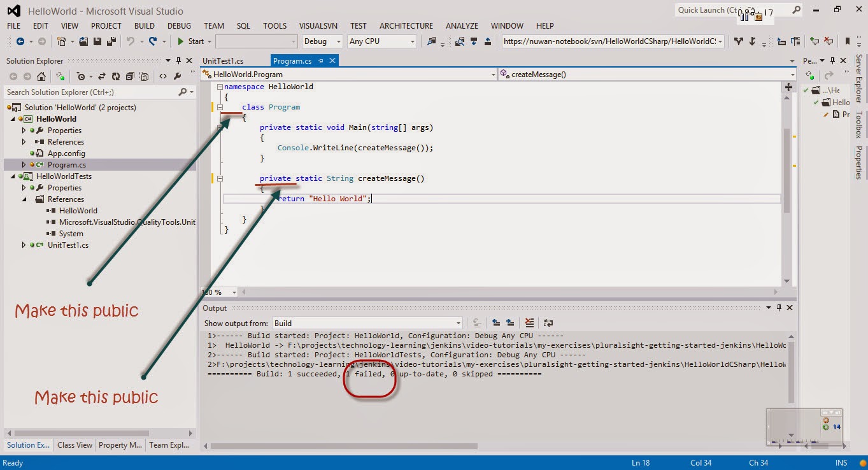Toggle Show All Files in Solution Explorer

pyautogui.click(x=145, y=76)
